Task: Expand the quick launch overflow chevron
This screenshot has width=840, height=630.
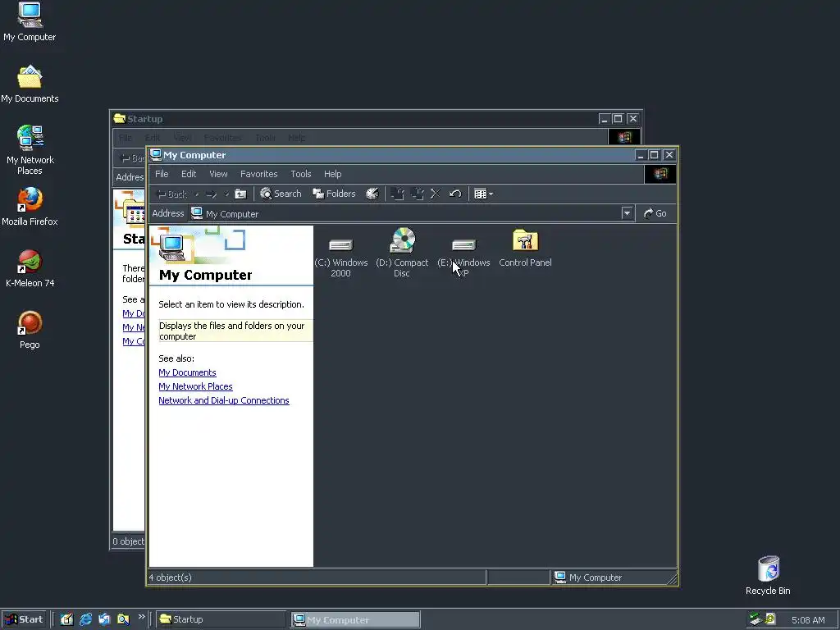Action: (141, 617)
